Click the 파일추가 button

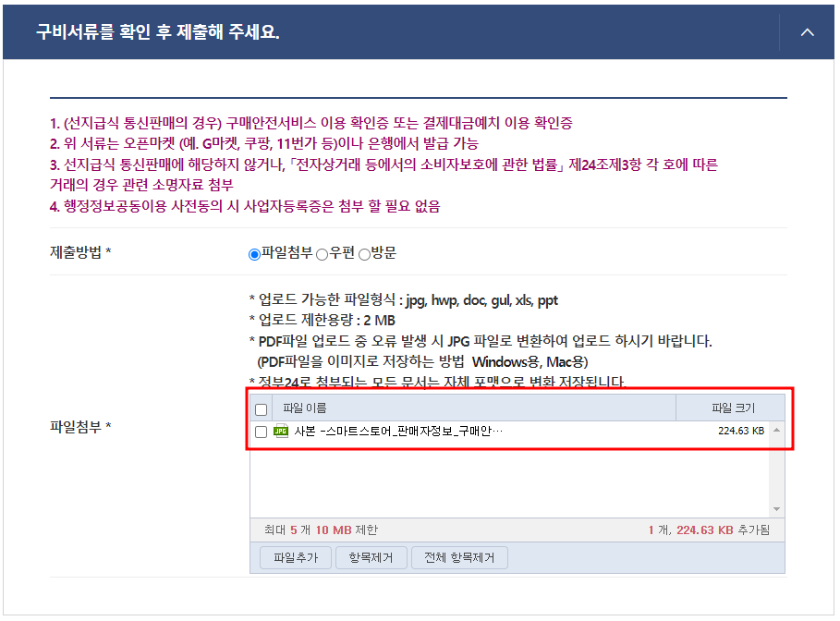(295, 558)
